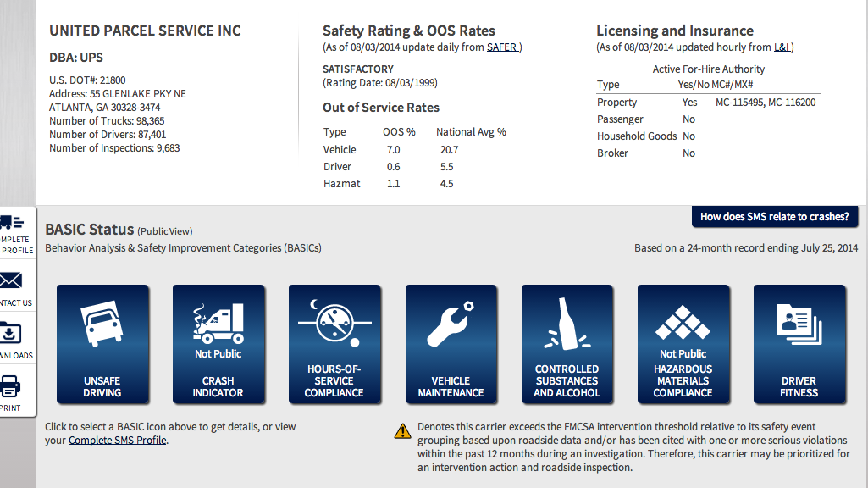Click the yellow warning triangle legend icon
This screenshot has width=868, height=488.
(x=402, y=431)
